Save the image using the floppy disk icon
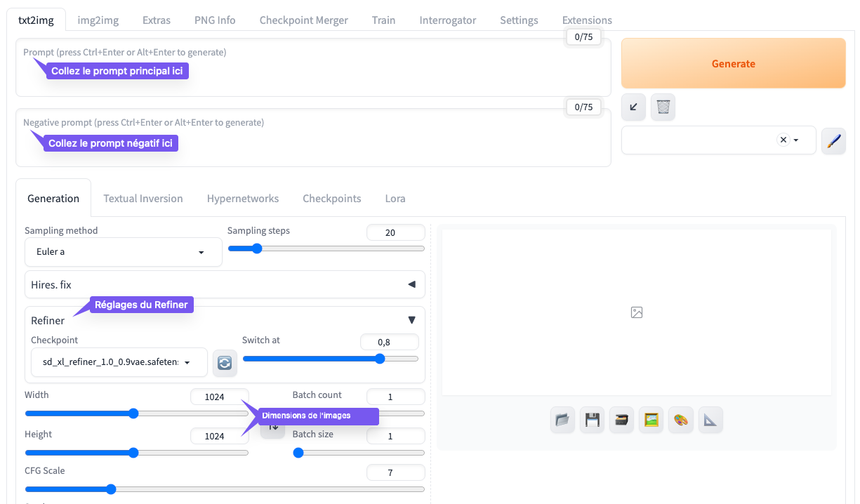This screenshot has height=504, width=860. [x=592, y=420]
